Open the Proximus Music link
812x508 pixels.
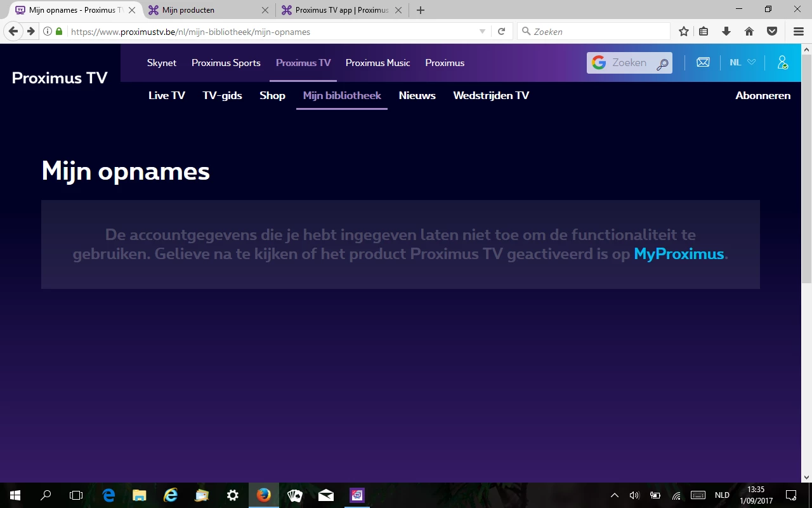pyautogui.click(x=378, y=63)
